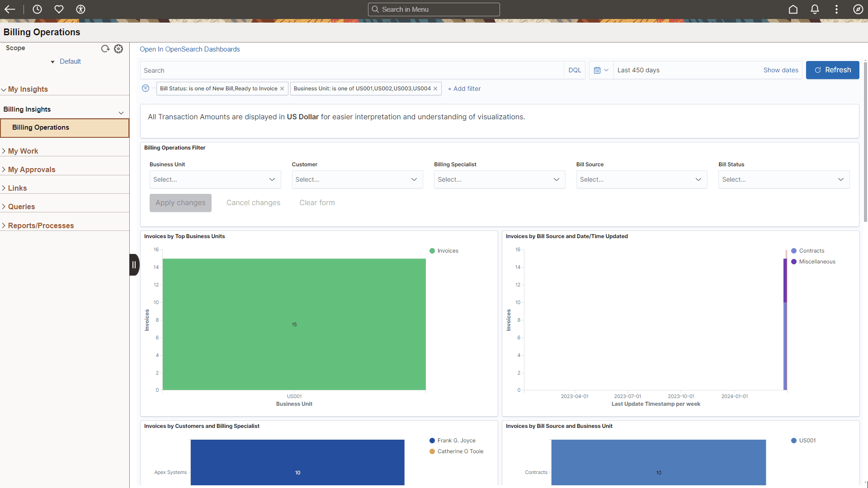
Task: Open the Business Unit Select dropdown
Action: pos(215,179)
